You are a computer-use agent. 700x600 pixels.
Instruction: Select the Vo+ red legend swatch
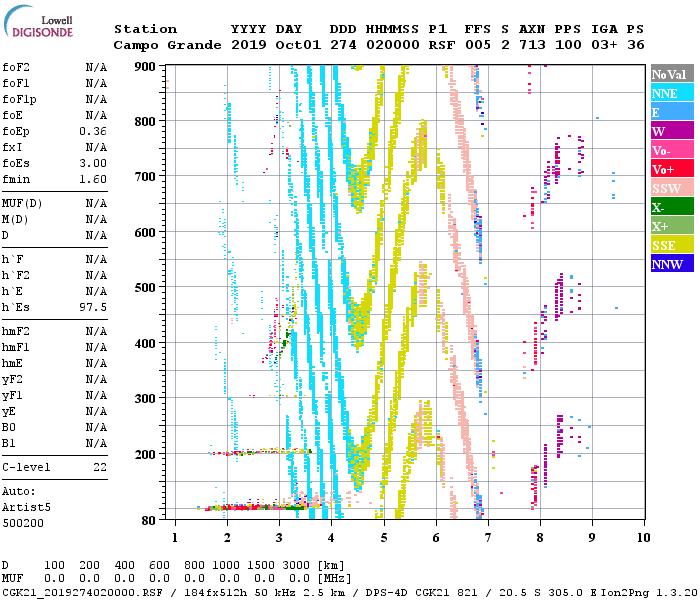pyautogui.click(x=672, y=169)
